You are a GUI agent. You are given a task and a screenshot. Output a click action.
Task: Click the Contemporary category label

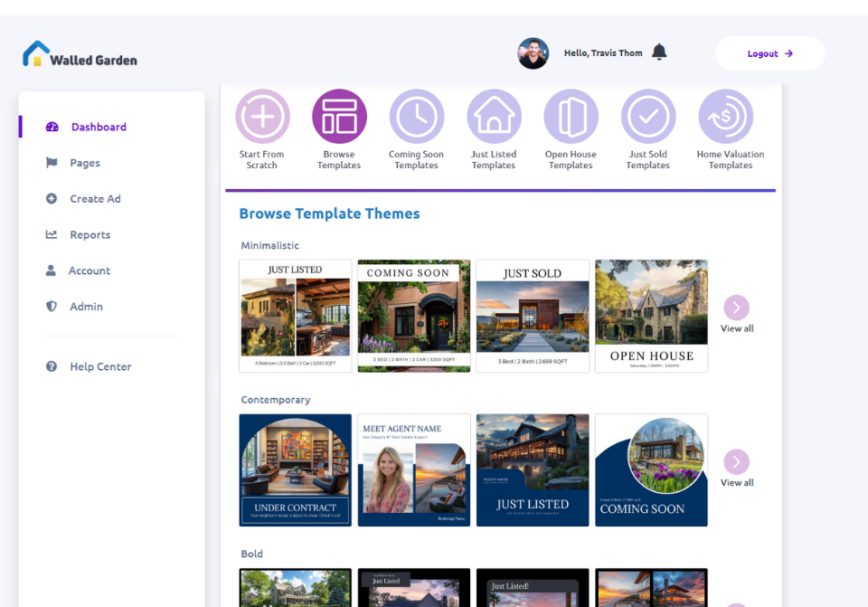click(x=276, y=400)
